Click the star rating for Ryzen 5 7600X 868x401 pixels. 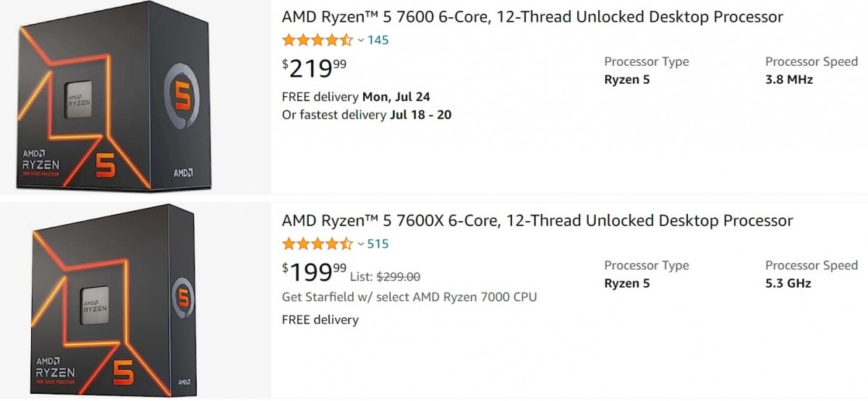click(x=317, y=243)
